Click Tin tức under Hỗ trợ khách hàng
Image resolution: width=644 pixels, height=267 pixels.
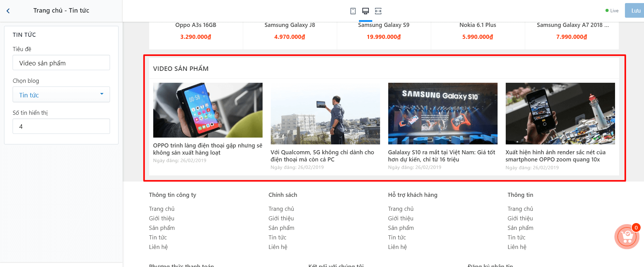click(397, 237)
